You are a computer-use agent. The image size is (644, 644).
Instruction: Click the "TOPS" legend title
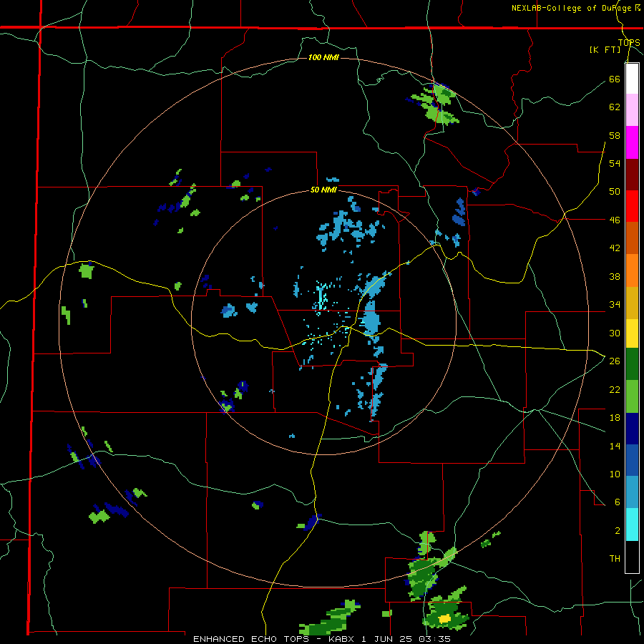pos(629,42)
